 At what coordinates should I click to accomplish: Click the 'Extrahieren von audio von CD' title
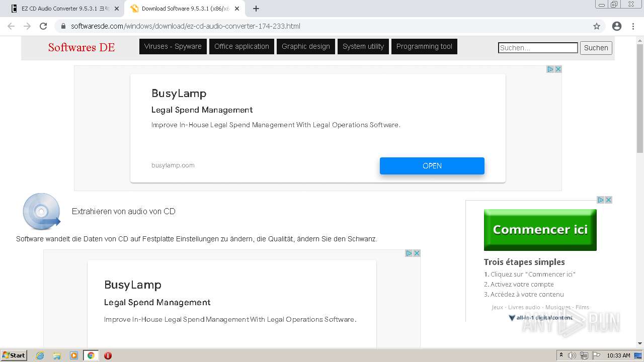124,212
